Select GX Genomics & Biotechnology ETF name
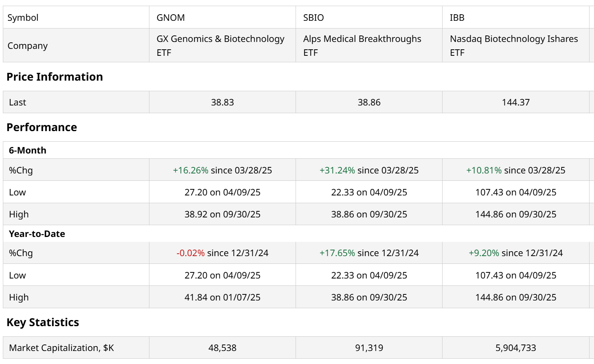594x364 pixels. [x=220, y=45]
